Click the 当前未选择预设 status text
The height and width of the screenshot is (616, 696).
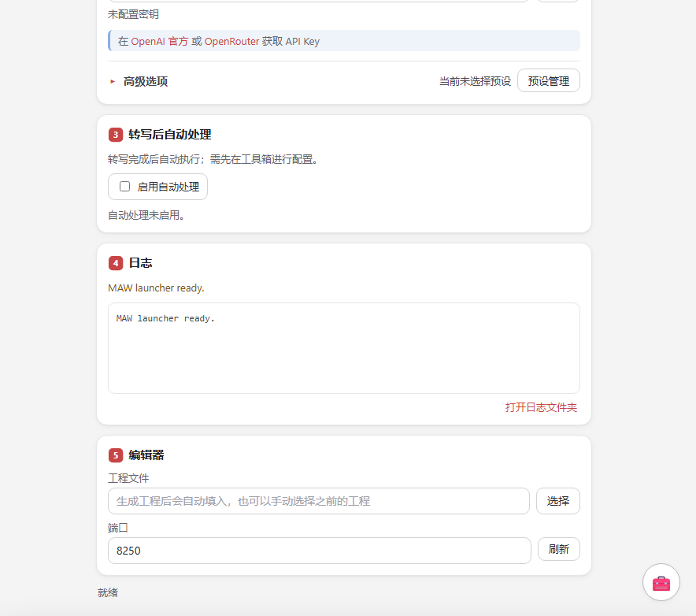[x=475, y=81]
